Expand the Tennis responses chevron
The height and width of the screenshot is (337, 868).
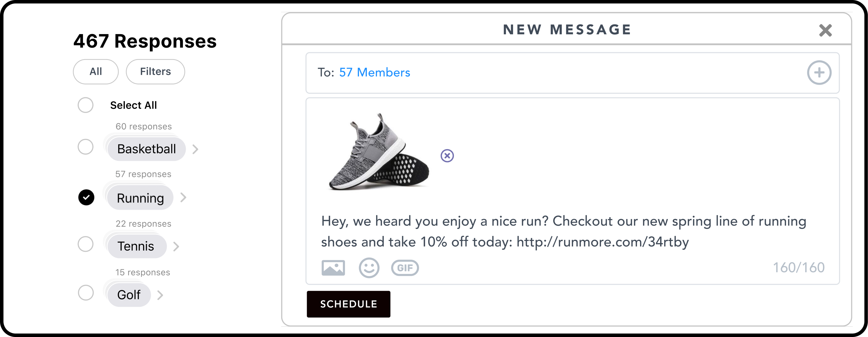(x=176, y=247)
